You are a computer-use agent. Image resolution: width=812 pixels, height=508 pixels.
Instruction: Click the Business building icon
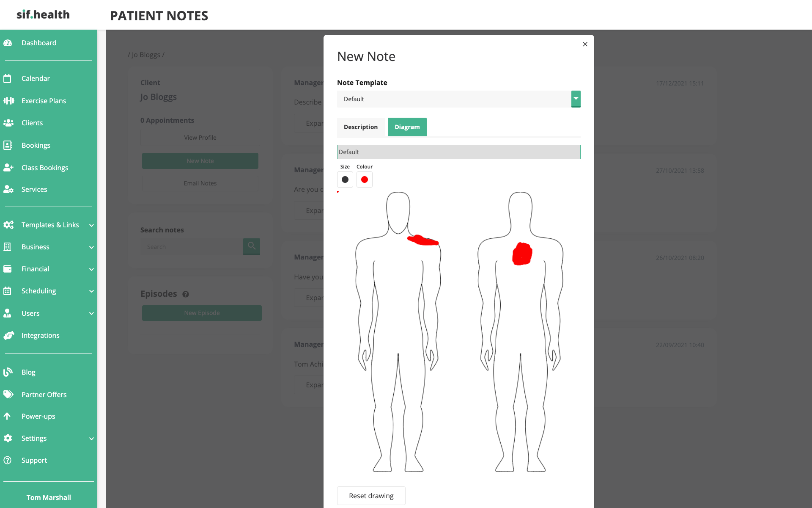[7, 247]
